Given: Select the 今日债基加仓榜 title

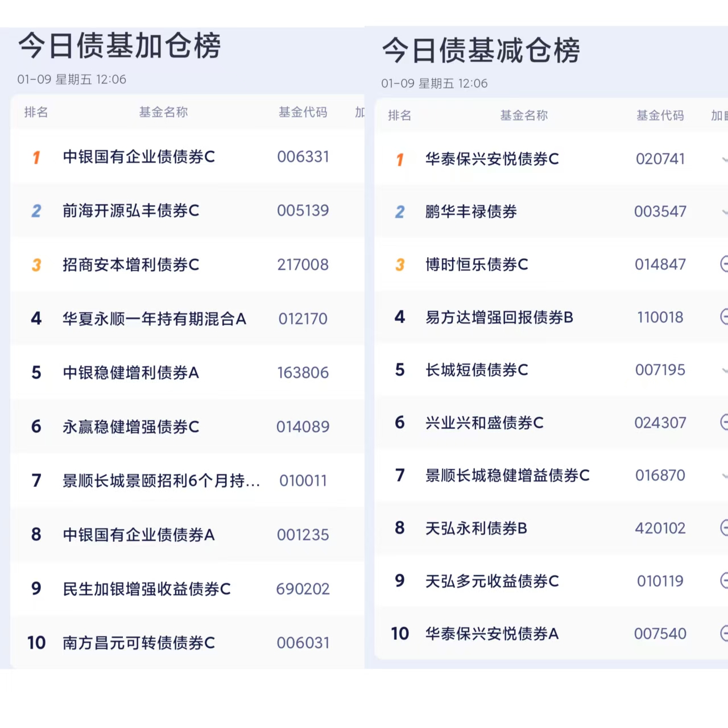Looking at the screenshot, I should coord(119,45).
